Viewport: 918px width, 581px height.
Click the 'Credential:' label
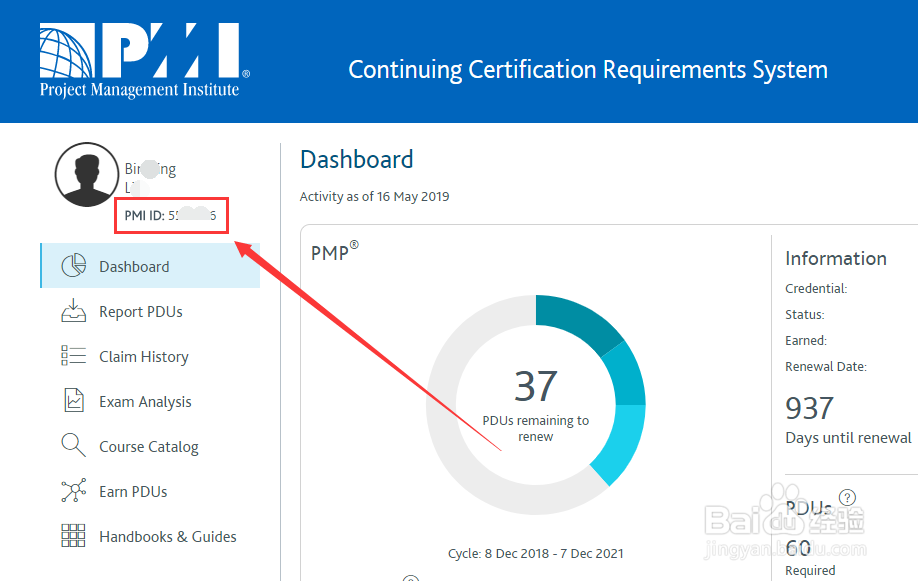tap(816, 288)
